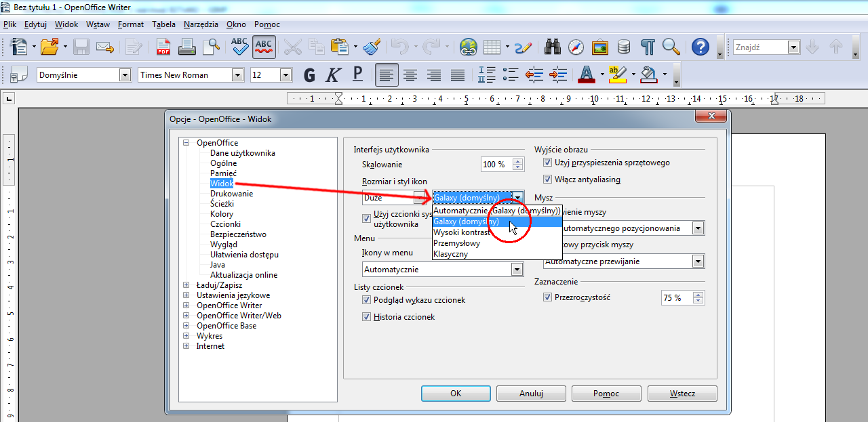This screenshot has width=868, height=422.
Task: Toggle system font for user interface checkbox
Action: (367, 217)
